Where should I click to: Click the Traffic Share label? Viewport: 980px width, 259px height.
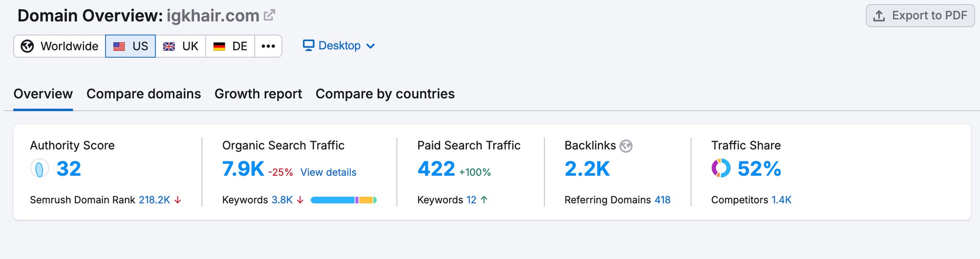(746, 145)
